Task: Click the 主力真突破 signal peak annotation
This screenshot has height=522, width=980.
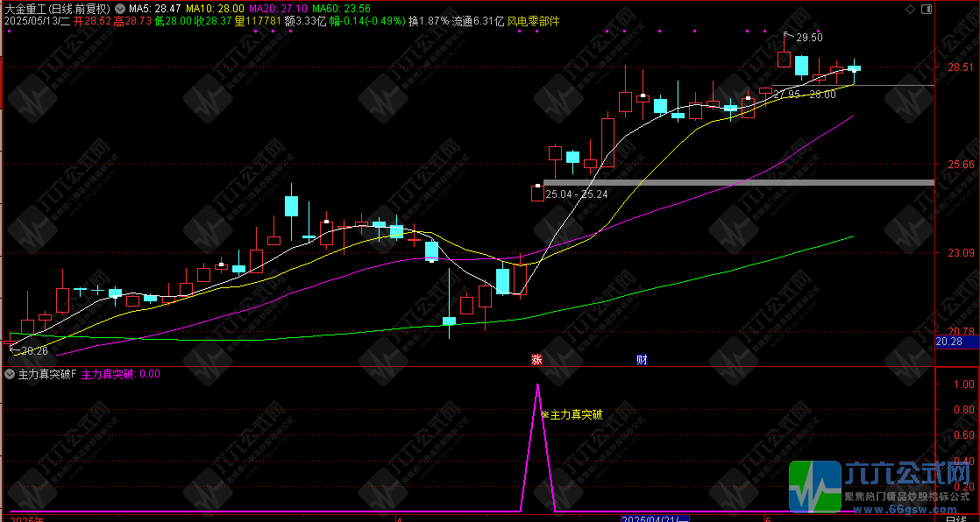Action: tap(575, 414)
